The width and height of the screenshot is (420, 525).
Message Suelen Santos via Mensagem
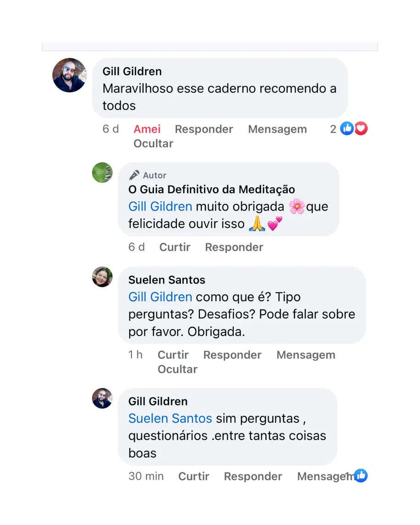306,355
